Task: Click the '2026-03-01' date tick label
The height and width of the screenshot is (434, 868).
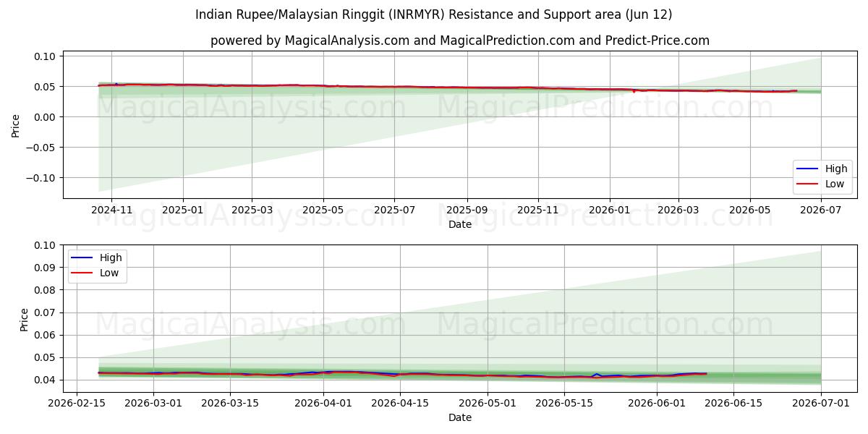Action: tap(153, 404)
